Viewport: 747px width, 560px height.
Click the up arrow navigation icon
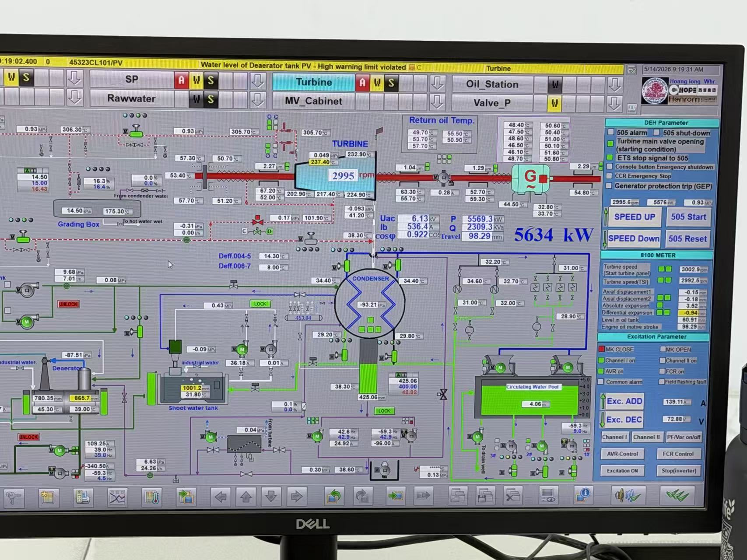pyautogui.click(x=246, y=497)
